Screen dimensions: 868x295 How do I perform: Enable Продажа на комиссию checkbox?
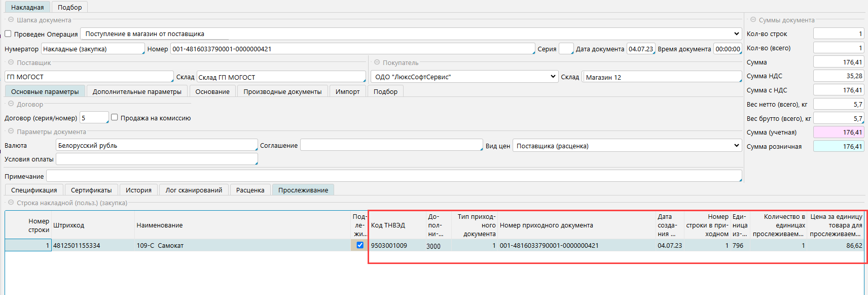click(x=115, y=117)
